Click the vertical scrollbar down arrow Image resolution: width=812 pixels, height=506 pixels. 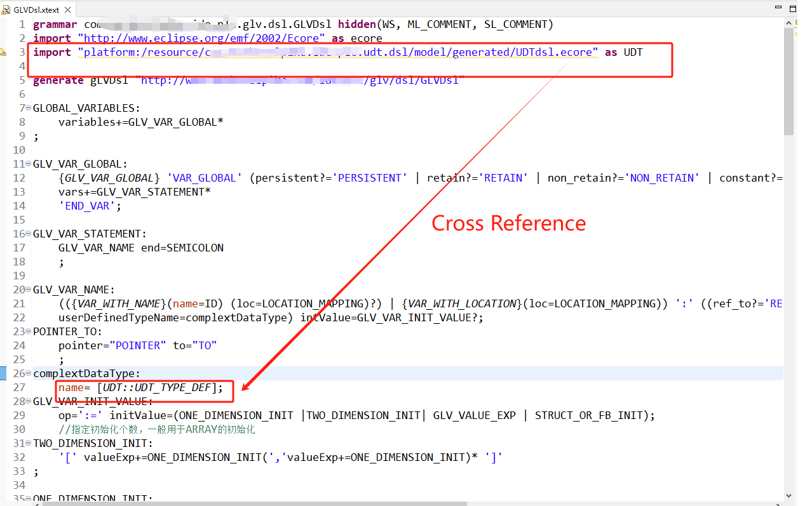click(x=789, y=495)
